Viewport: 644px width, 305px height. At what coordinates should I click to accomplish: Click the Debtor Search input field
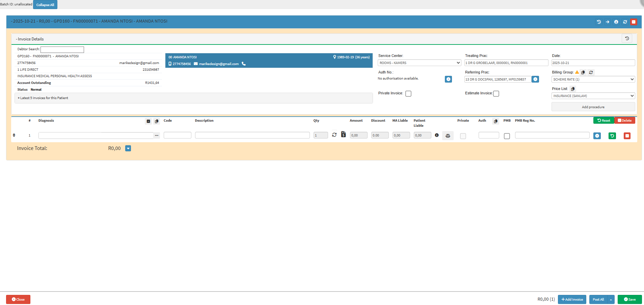[x=62, y=50]
